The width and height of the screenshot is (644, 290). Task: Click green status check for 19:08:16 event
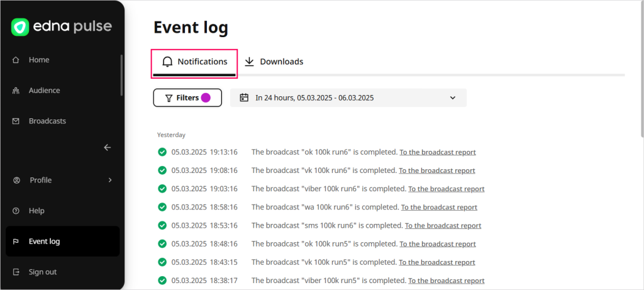coord(162,170)
